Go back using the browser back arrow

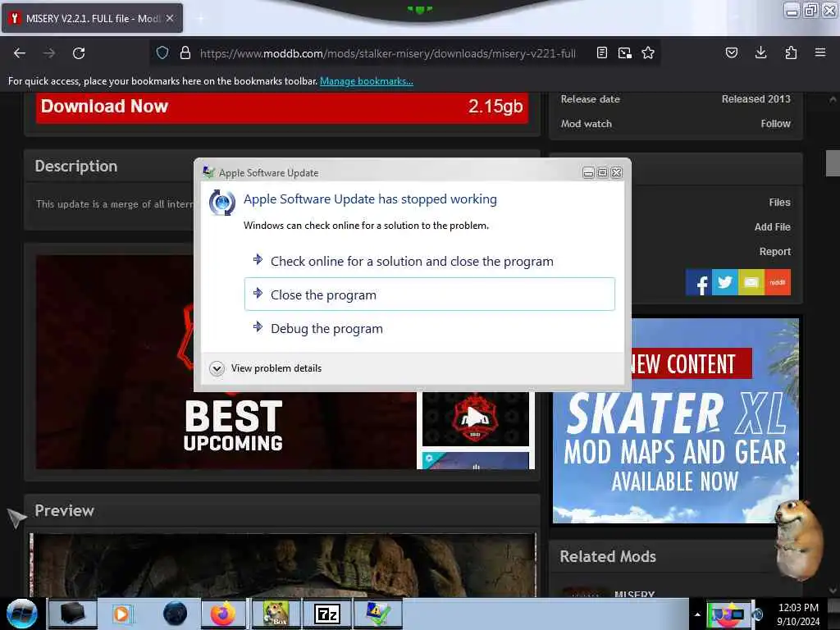(20, 53)
